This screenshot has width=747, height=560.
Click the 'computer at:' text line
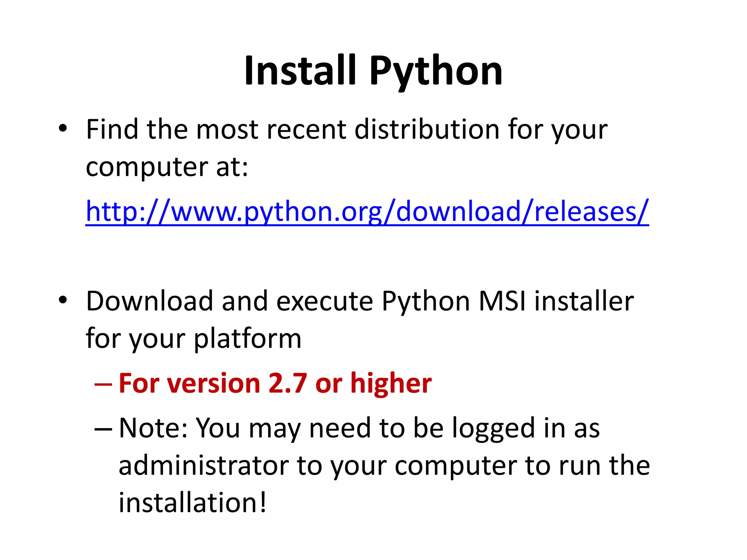[x=167, y=167]
